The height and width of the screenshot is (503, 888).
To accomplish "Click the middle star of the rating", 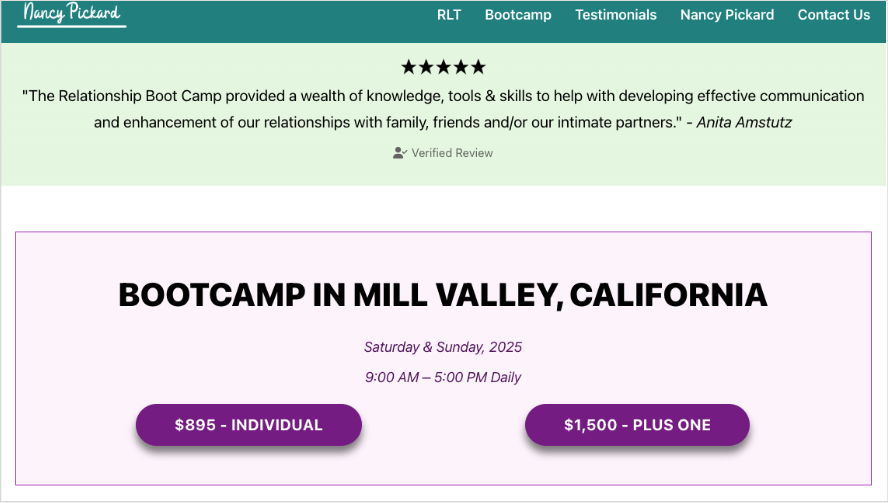I will tap(443, 67).
